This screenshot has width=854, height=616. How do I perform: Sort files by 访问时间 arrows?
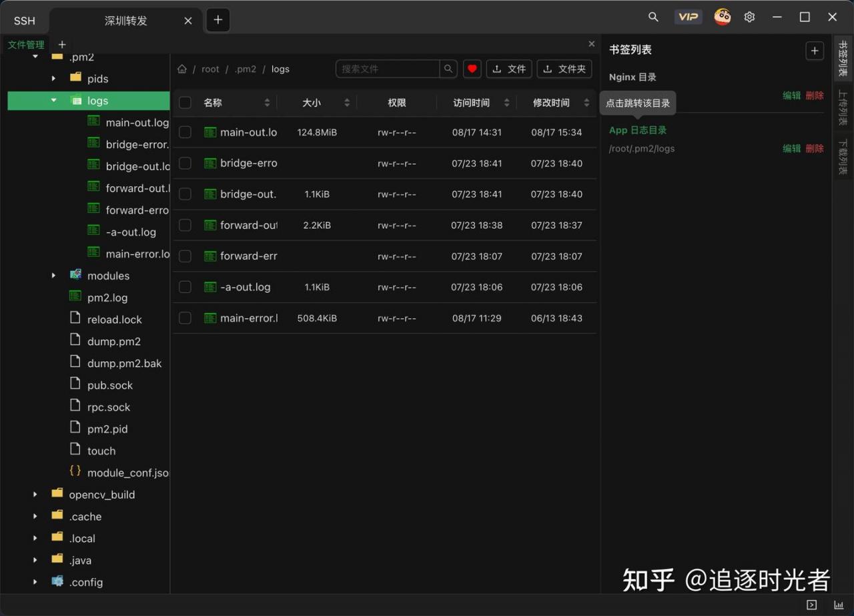tap(506, 103)
